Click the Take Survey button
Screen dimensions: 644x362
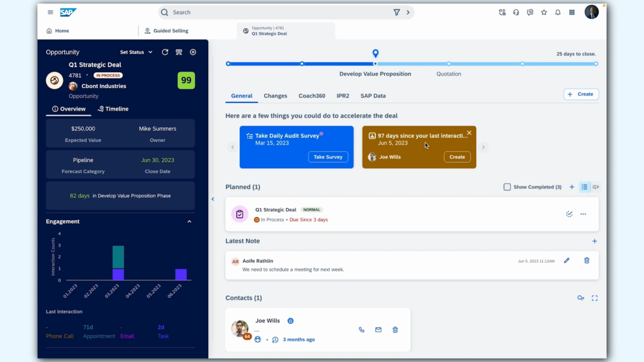click(328, 157)
